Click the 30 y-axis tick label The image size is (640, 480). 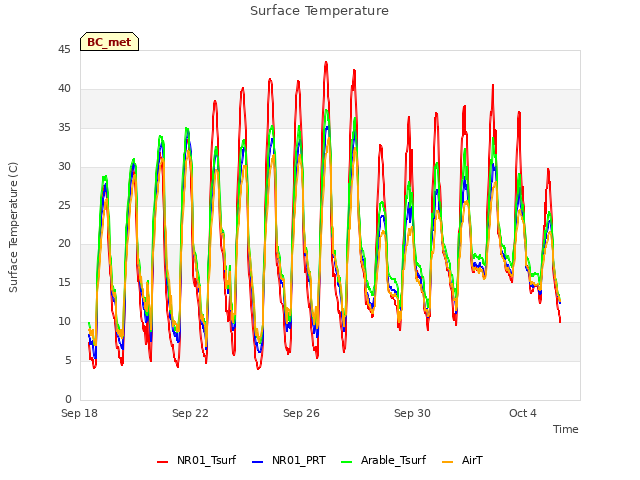(64, 167)
